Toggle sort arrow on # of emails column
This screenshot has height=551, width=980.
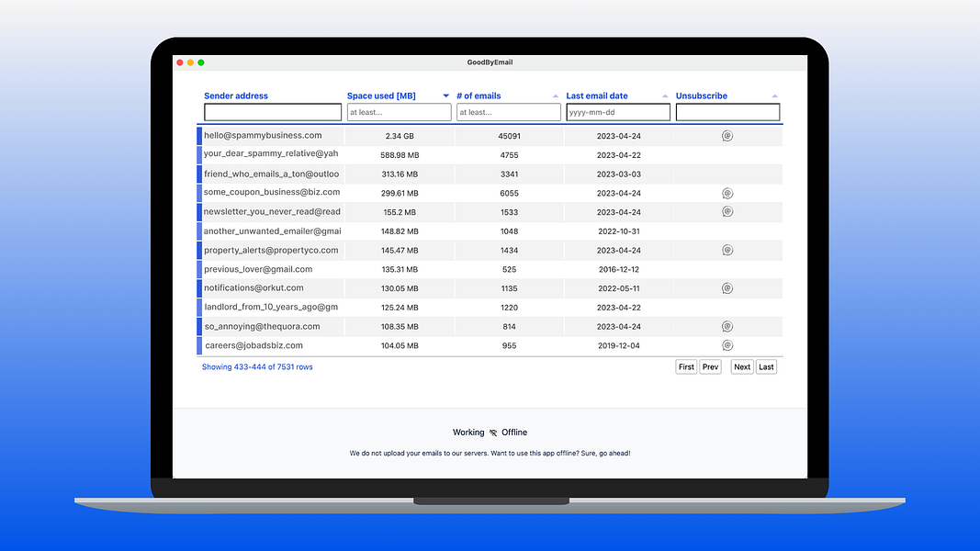pos(555,96)
